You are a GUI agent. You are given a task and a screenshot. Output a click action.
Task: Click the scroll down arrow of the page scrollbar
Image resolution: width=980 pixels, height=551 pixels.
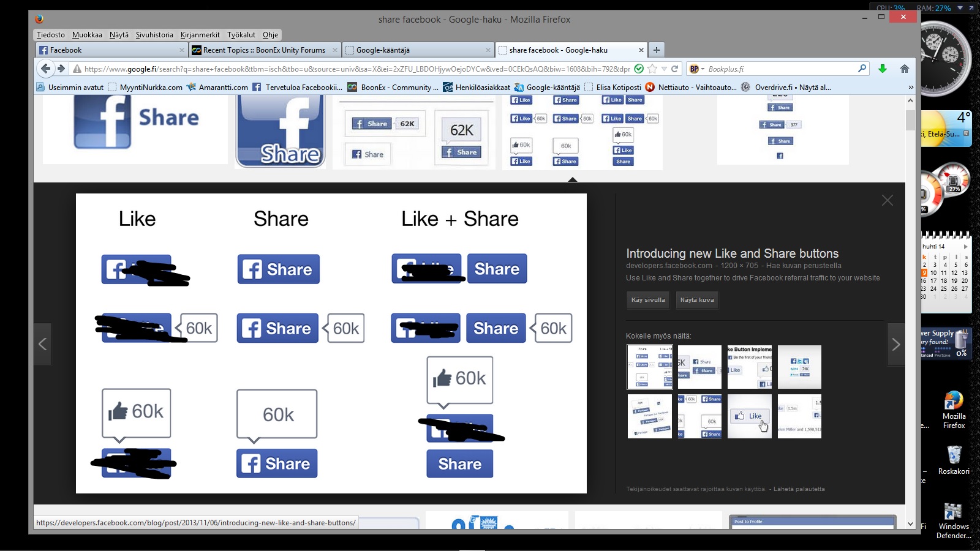(910, 523)
